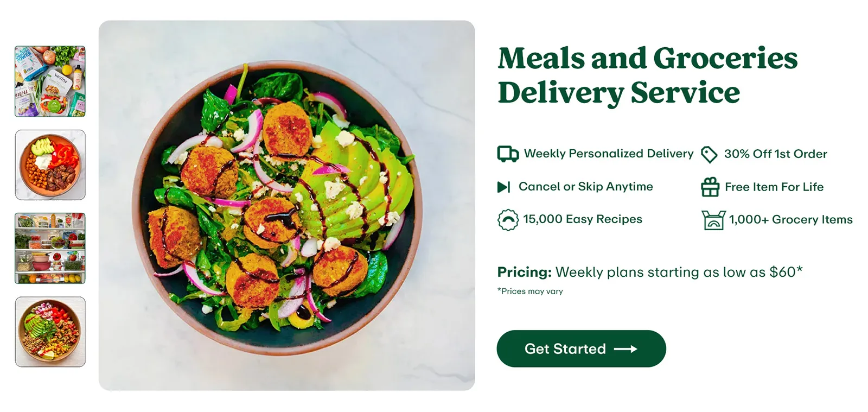Click the skip-forward icon beside Cancel or Skip

504,187
